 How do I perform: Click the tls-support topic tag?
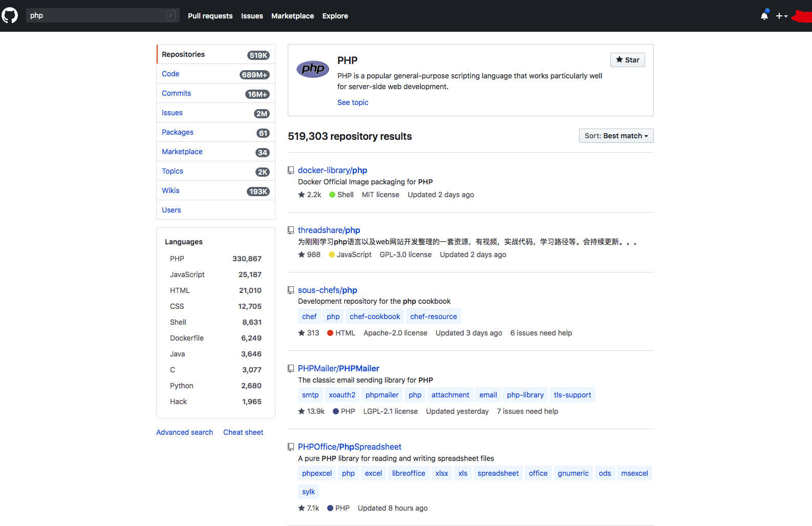(572, 395)
